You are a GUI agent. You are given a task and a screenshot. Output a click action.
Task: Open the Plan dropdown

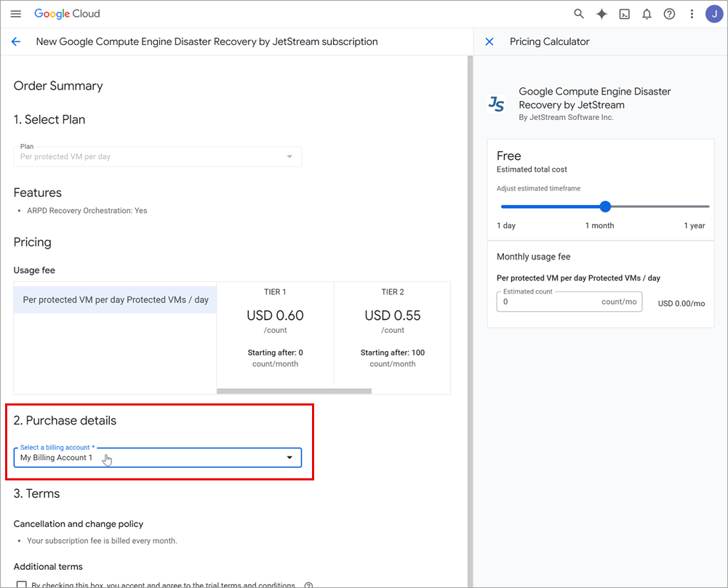pyautogui.click(x=157, y=156)
